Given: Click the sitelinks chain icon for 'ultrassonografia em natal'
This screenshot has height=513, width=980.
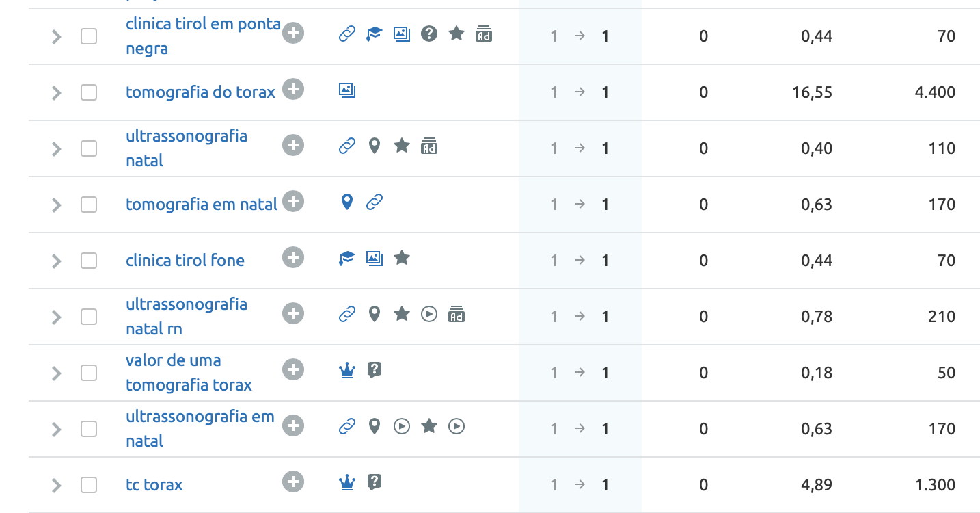Looking at the screenshot, I should coord(347,425).
